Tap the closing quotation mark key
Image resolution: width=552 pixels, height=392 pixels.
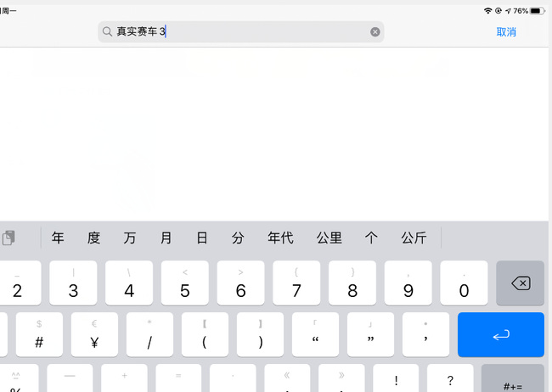371,334
